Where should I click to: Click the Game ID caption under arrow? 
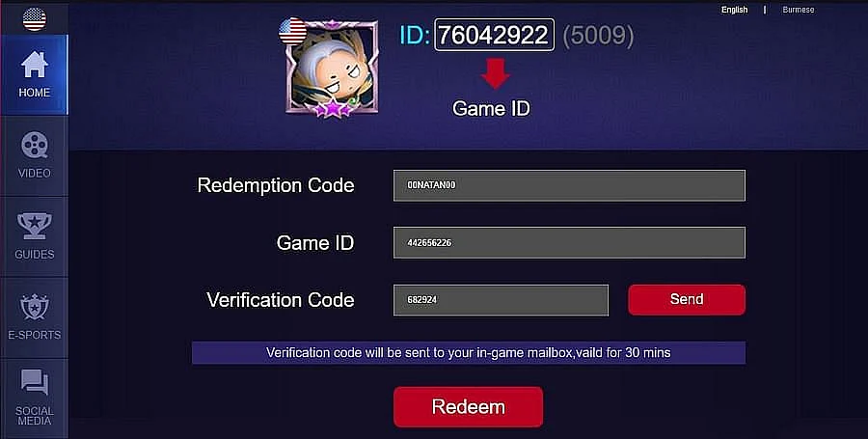tap(491, 108)
